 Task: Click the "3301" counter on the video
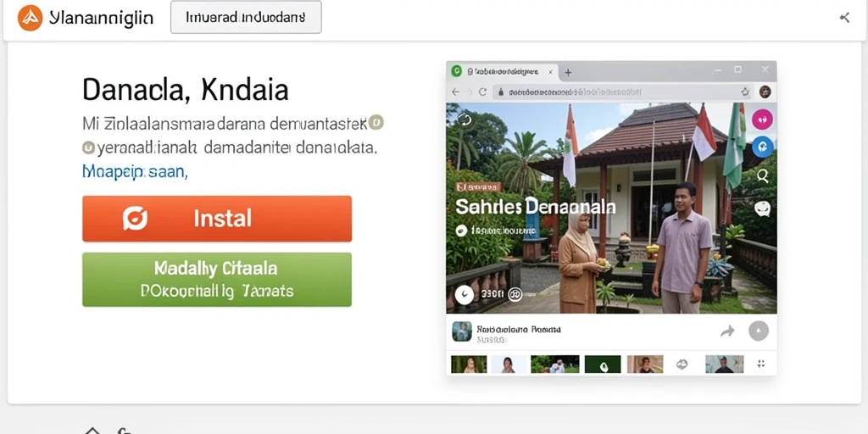tap(492, 294)
